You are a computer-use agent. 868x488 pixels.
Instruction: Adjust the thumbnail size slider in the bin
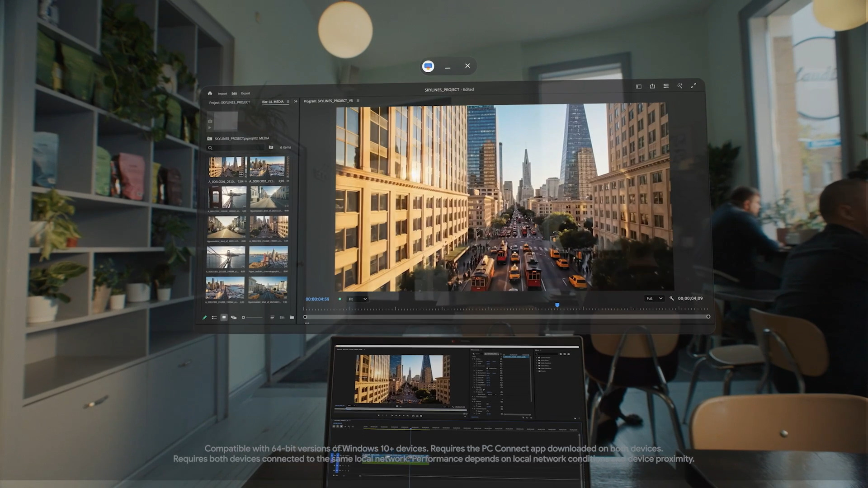click(x=244, y=317)
